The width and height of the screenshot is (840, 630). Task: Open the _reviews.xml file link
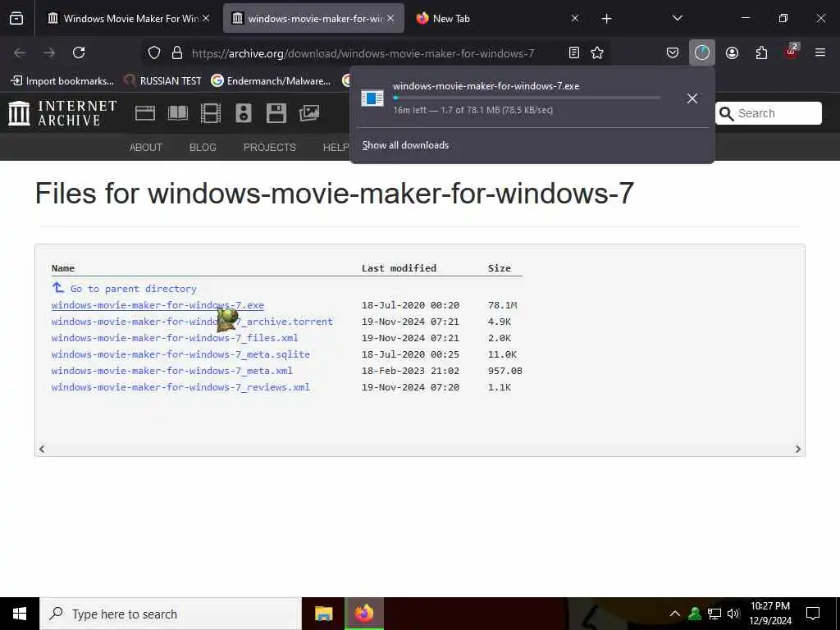pos(180,387)
